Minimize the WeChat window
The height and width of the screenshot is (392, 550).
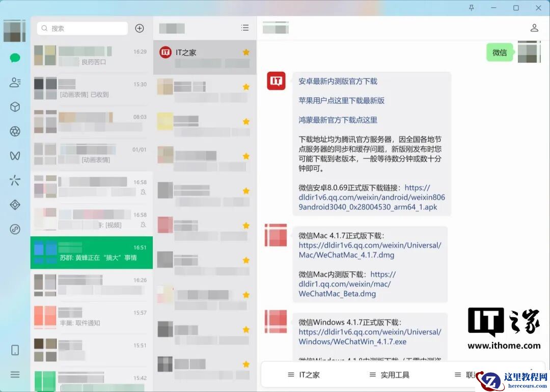493,8
